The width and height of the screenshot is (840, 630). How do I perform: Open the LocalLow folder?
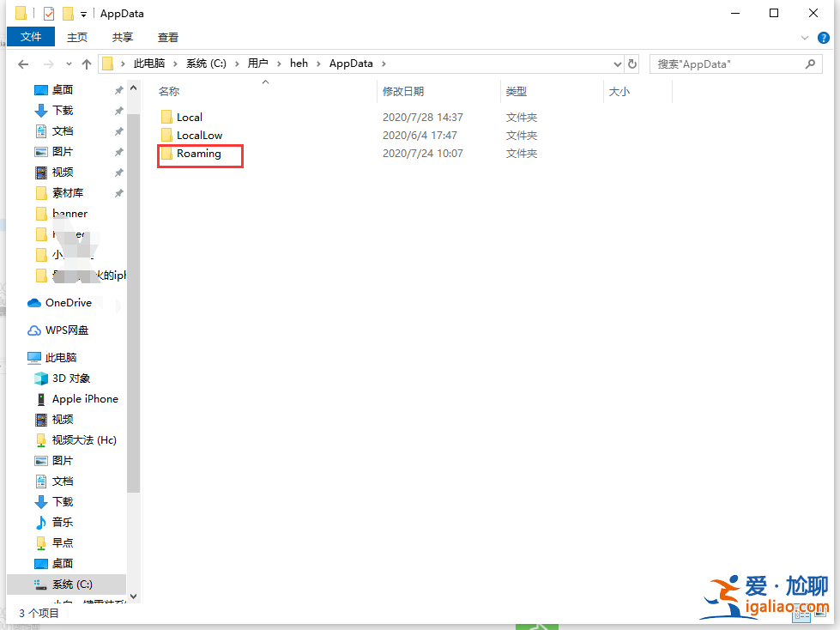(x=197, y=136)
